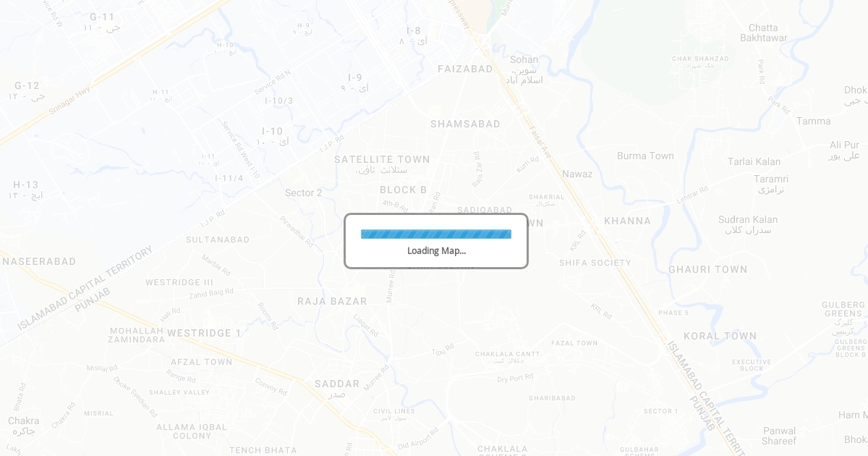Click the I-10 sector label
Image resolution: width=868 pixels, height=456 pixels.
[x=272, y=131]
